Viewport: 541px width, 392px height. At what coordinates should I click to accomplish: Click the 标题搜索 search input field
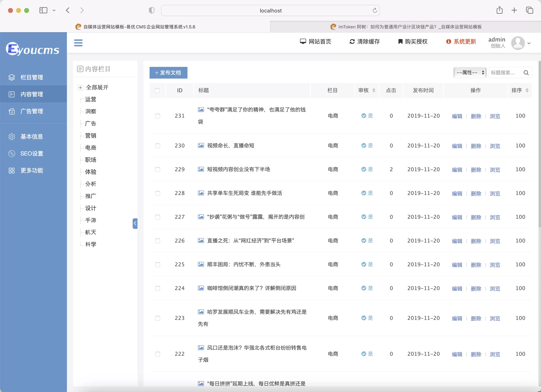(x=505, y=73)
